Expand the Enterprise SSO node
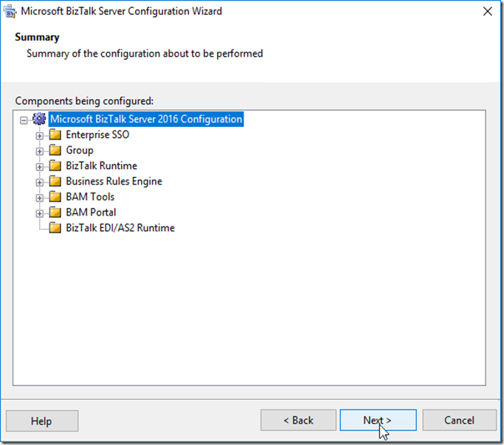This screenshot has height=445, width=504. tap(39, 136)
